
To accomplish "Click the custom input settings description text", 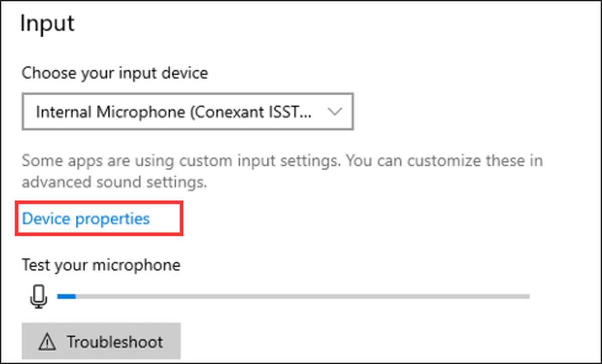I will pyautogui.click(x=282, y=171).
